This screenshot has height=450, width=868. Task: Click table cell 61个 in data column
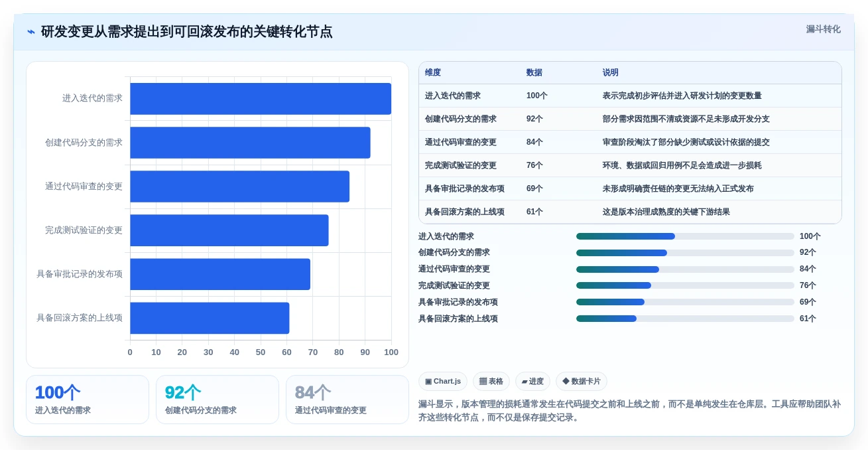(534, 212)
